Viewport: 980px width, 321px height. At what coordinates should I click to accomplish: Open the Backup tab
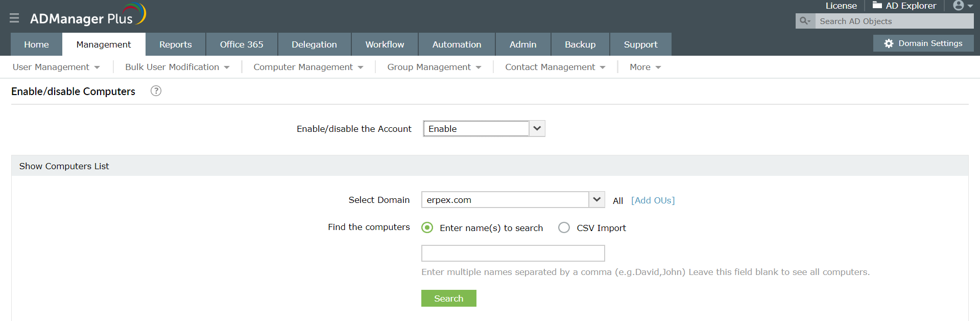tap(580, 44)
